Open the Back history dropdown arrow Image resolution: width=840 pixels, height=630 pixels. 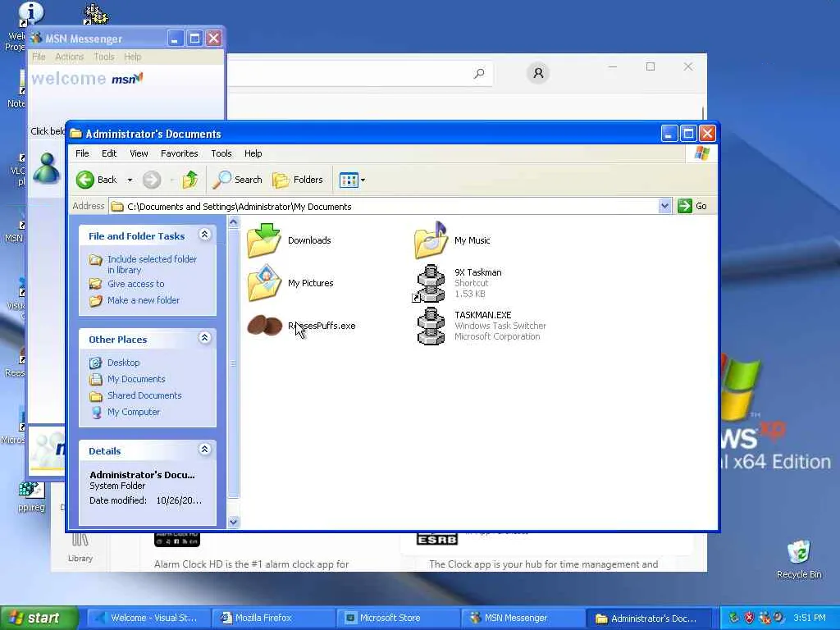pyautogui.click(x=130, y=180)
